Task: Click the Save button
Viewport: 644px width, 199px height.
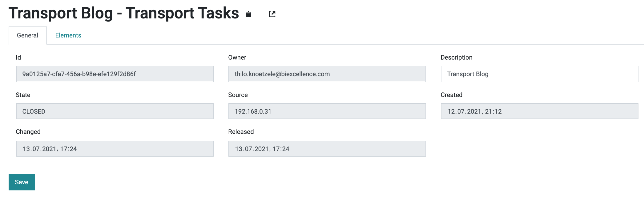Action: click(x=22, y=182)
